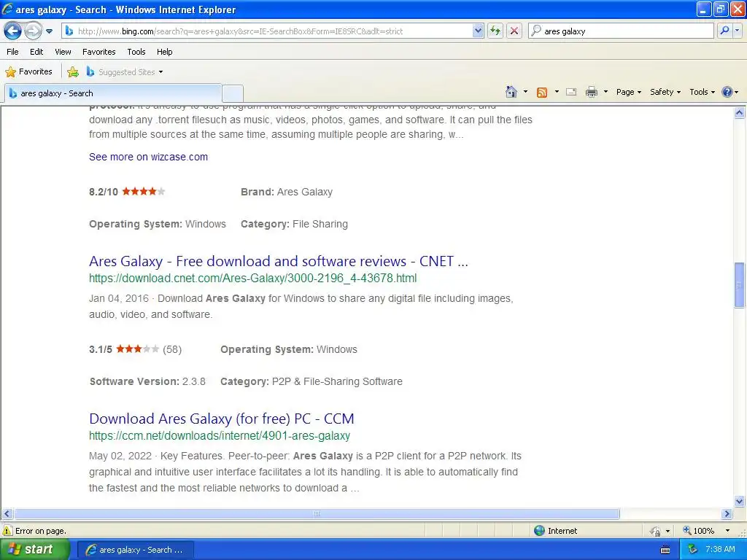
Task: Click the on-screen keyboard tray icon
Action: tap(665, 550)
